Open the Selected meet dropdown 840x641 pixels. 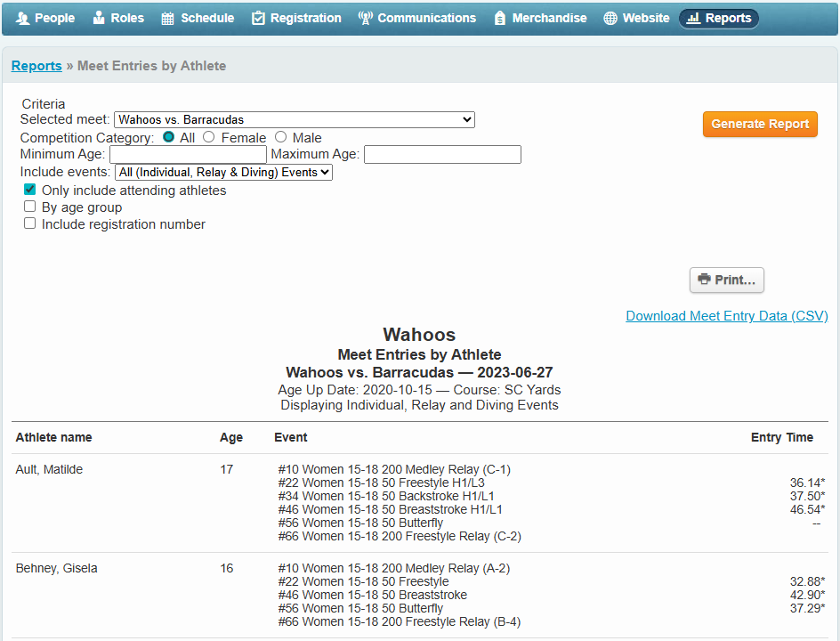[294, 119]
